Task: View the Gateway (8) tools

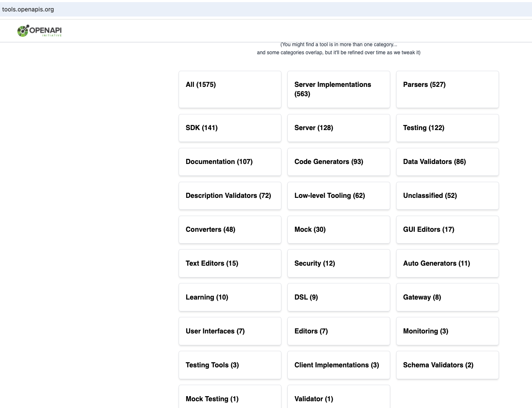Action: (447, 297)
